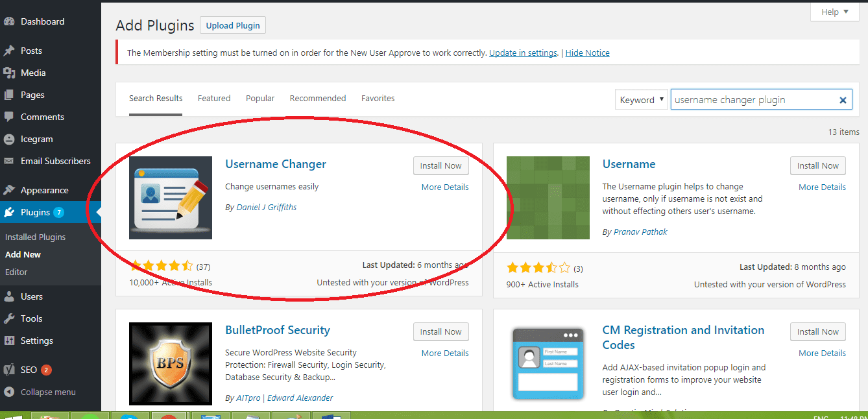The image size is (868, 419).
Task: Install the Username Changer plugin
Action: 440,165
